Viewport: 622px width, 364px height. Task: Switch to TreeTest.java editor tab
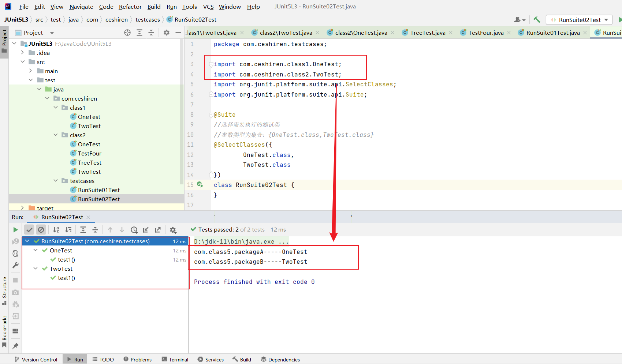427,33
